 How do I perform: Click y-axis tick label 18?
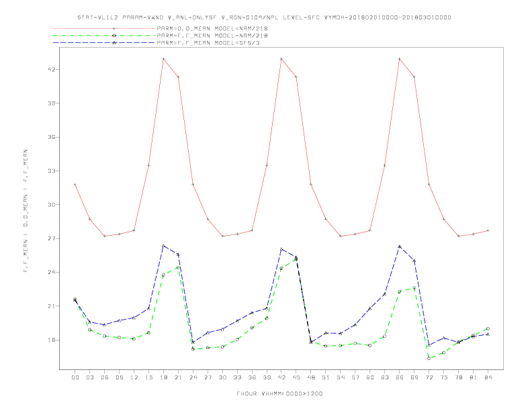click(x=51, y=340)
